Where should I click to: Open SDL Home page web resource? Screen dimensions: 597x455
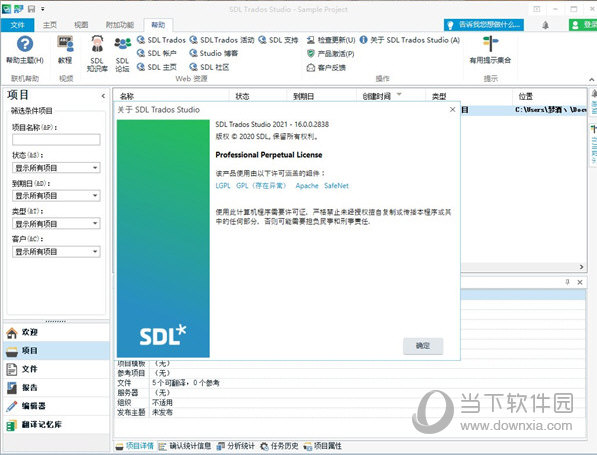click(157, 67)
